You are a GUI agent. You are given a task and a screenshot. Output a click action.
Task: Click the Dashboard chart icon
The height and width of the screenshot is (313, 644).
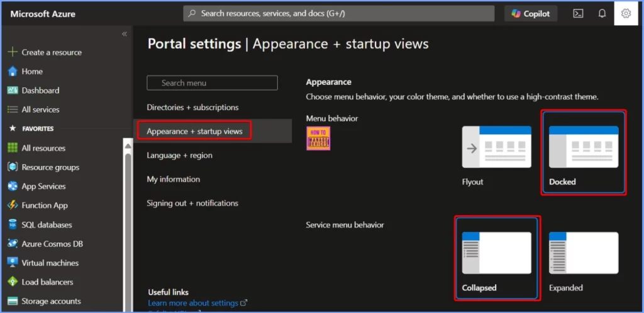(x=13, y=91)
